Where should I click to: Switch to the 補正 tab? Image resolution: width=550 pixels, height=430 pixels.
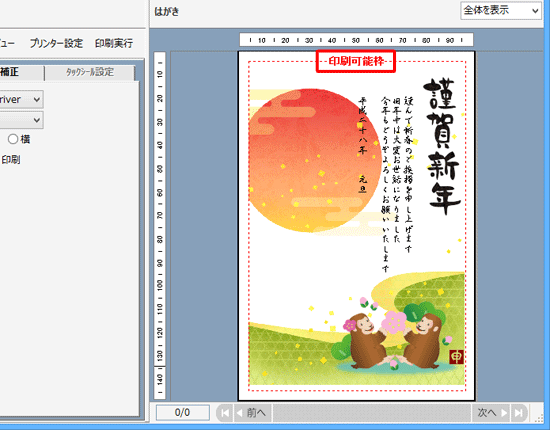coord(22,72)
